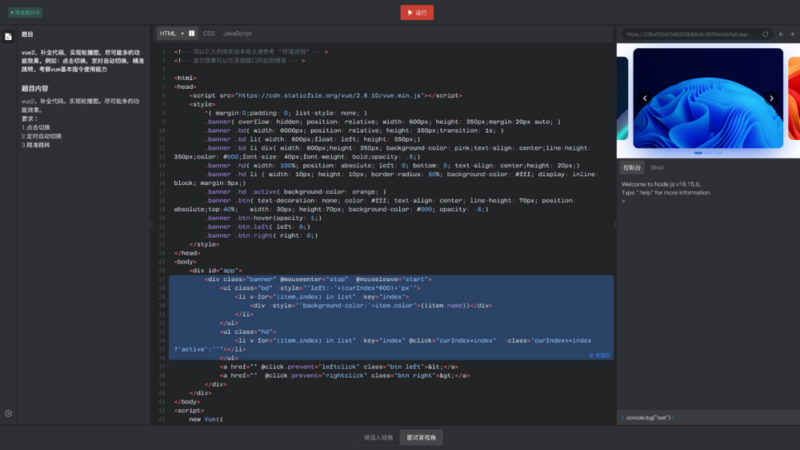Expand the HTML tab dropdown arrow
Screen dimensions: 800x450
181,33
